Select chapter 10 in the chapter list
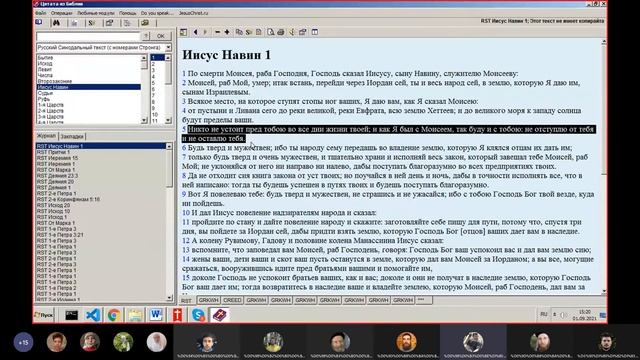 [155, 115]
